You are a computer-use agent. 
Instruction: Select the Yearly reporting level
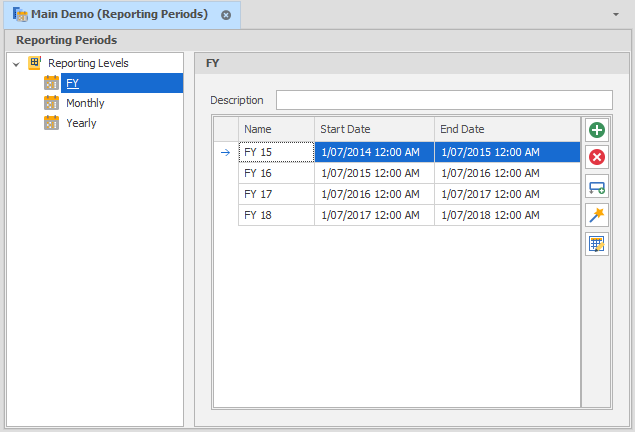pyautogui.click(x=81, y=123)
